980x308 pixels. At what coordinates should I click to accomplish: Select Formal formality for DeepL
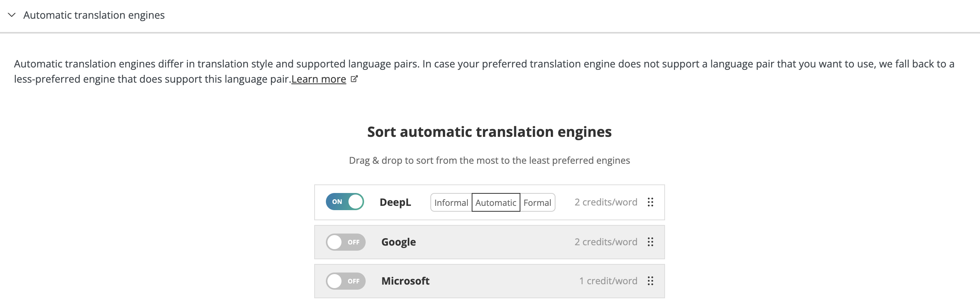(x=538, y=203)
